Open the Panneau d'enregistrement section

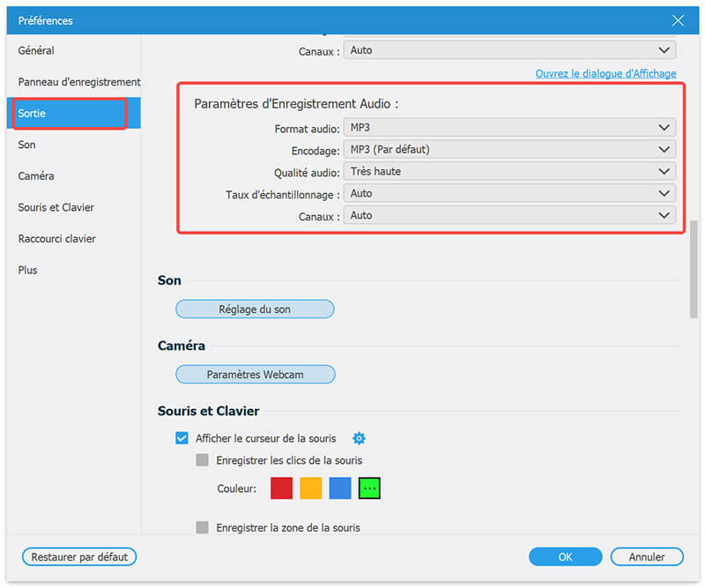click(78, 82)
